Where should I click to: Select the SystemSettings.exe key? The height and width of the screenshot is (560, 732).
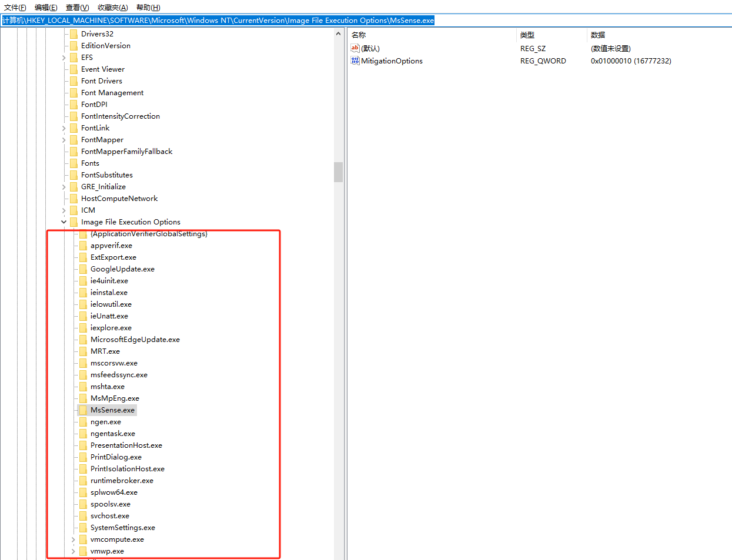[123, 528]
